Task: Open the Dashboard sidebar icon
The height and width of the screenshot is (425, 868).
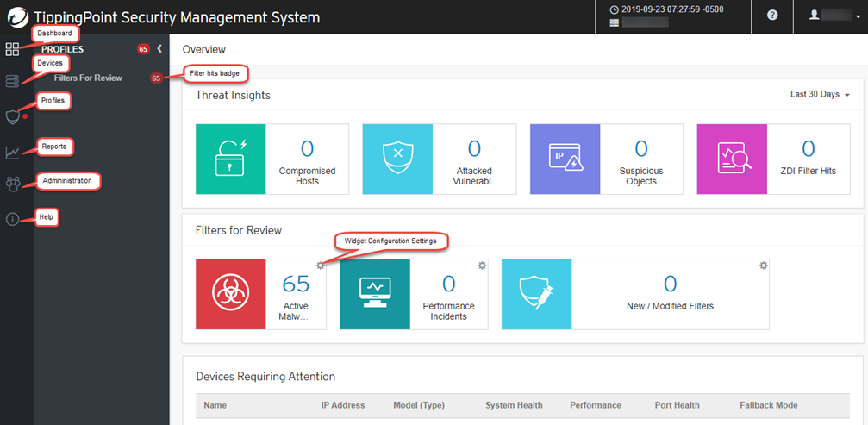Action: (12, 49)
